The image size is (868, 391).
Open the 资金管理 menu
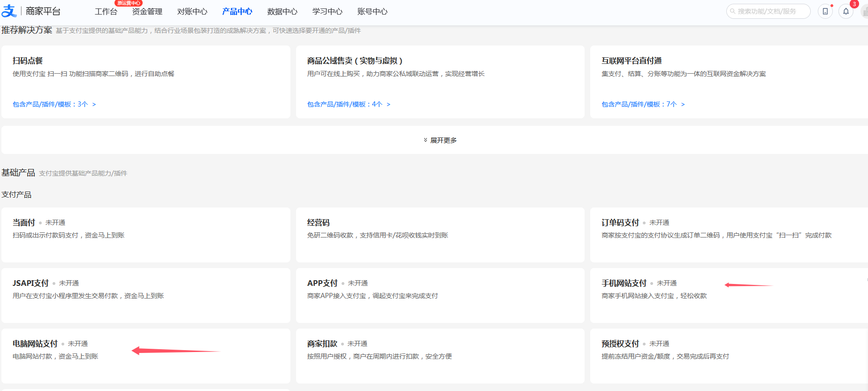[147, 12]
